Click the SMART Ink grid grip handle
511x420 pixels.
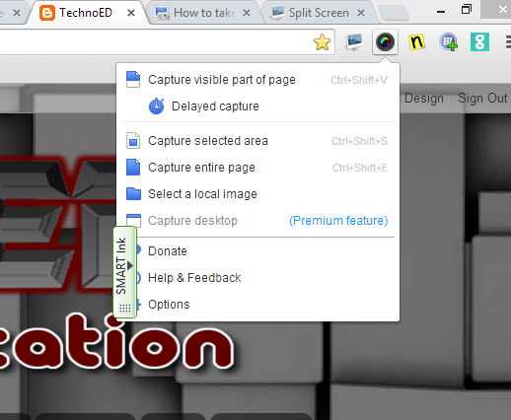coord(125,309)
